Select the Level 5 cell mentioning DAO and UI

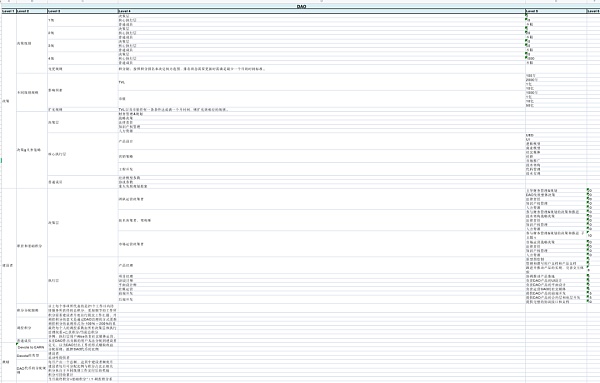coord(556,280)
